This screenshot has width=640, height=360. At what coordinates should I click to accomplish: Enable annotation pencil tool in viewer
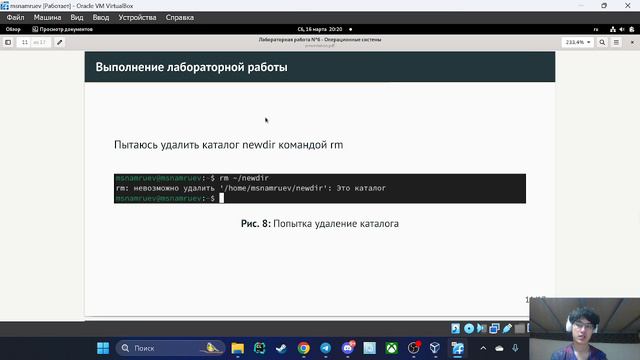coord(60,42)
